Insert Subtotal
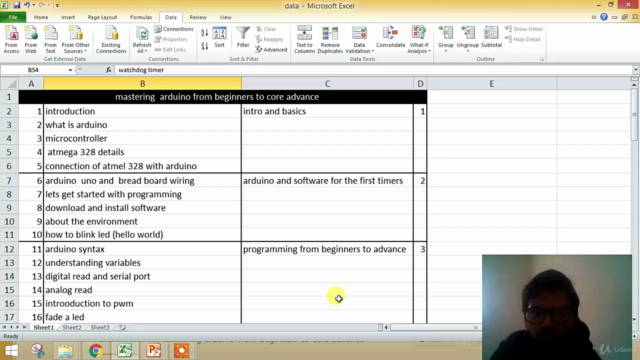 (x=491, y=38)
